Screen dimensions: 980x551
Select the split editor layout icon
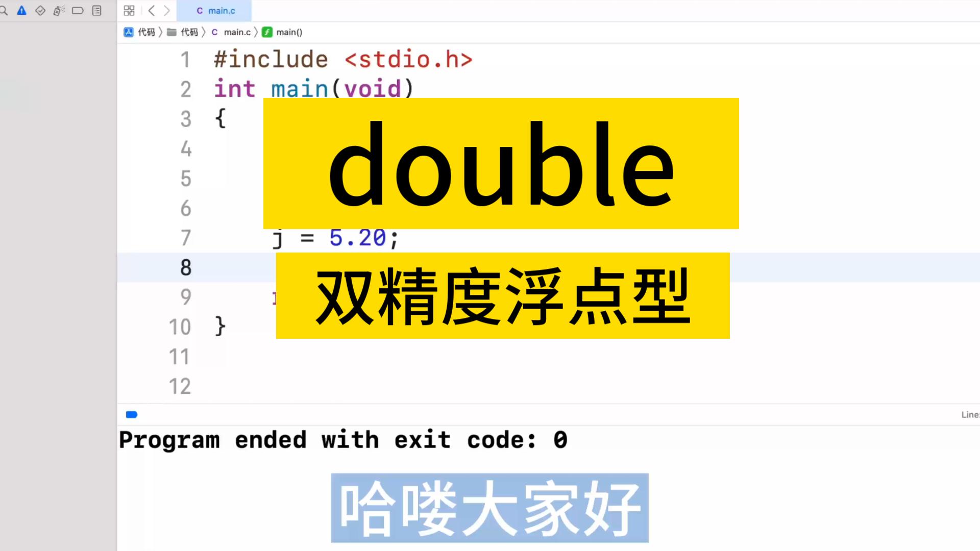129,10
